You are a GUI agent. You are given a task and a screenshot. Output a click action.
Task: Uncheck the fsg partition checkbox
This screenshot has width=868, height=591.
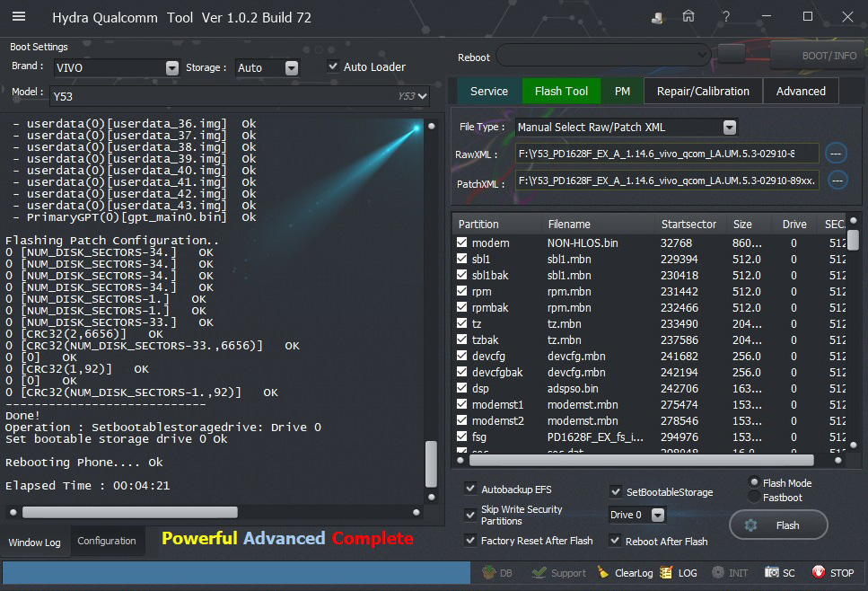(461, 436)
